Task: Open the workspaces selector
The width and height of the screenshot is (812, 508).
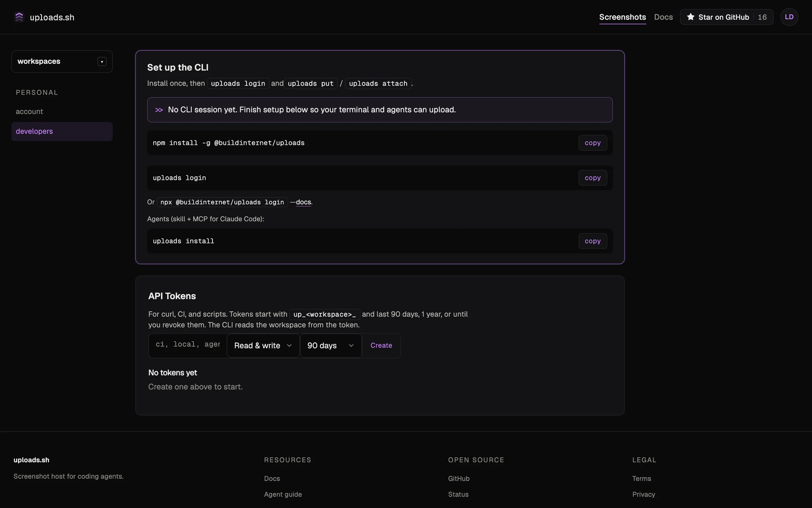Action: [x=62, y=62]
